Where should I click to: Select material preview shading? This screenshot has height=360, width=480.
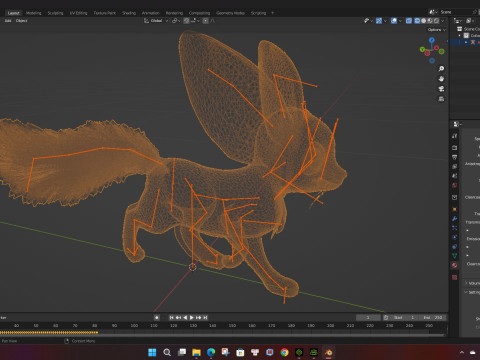click(x=430, y=21)
